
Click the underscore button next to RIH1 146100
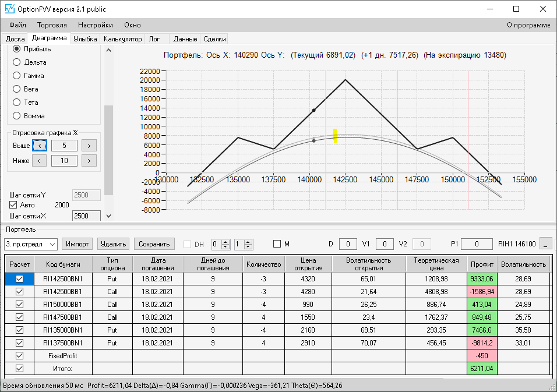[545, 244]
